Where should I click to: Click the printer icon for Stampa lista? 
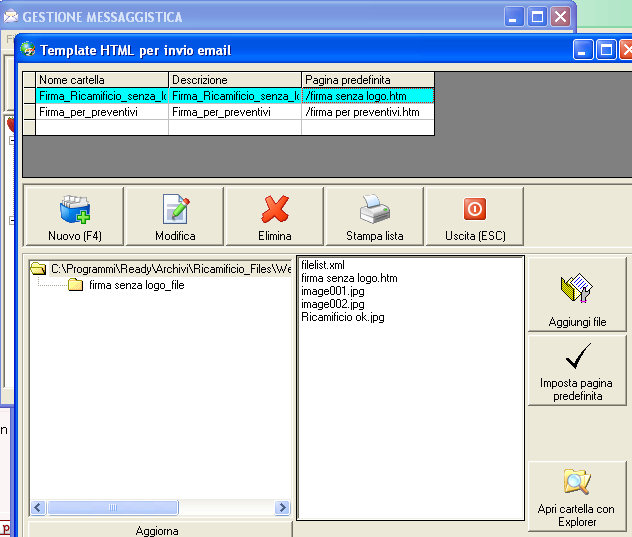click(x=375, y=209)
